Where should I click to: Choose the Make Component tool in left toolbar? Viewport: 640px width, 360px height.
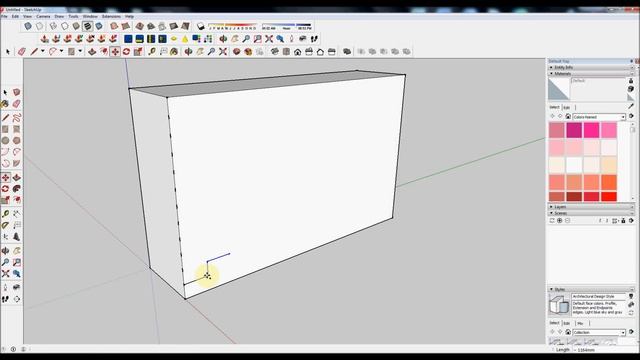17,92
